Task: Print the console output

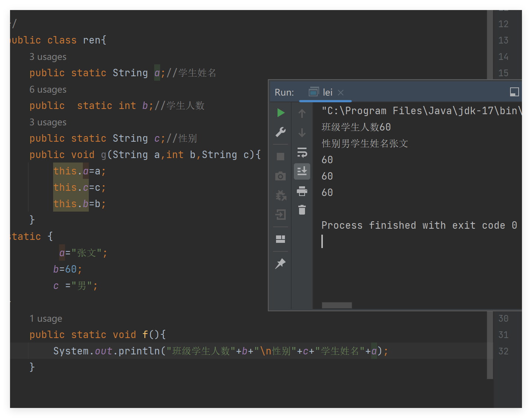Action: 302,191
